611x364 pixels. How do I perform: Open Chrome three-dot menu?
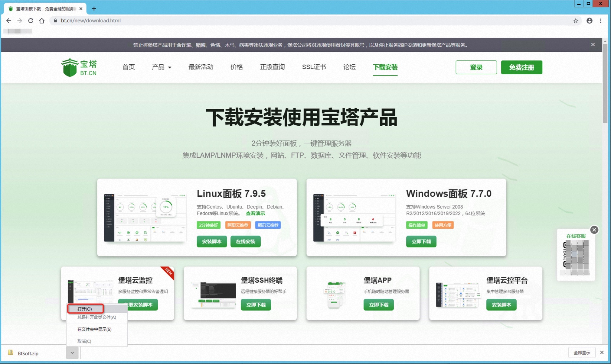coord(601,21)
